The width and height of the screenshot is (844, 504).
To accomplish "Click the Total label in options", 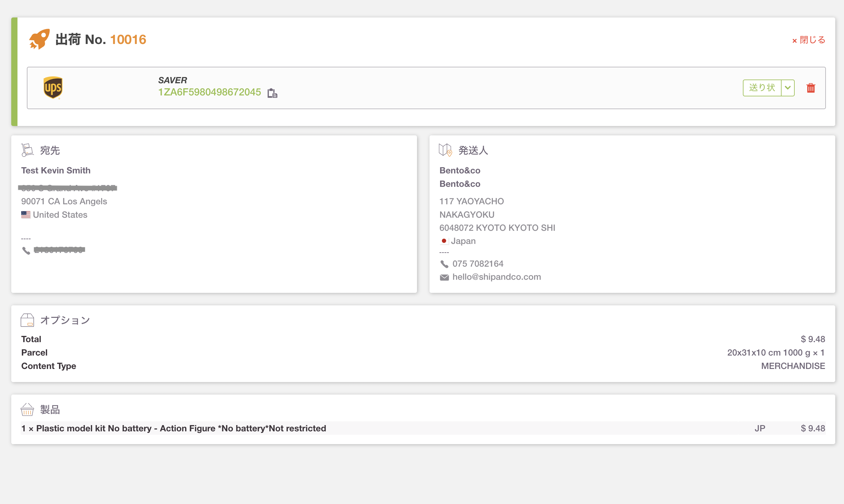I will [x=31, y=339].
